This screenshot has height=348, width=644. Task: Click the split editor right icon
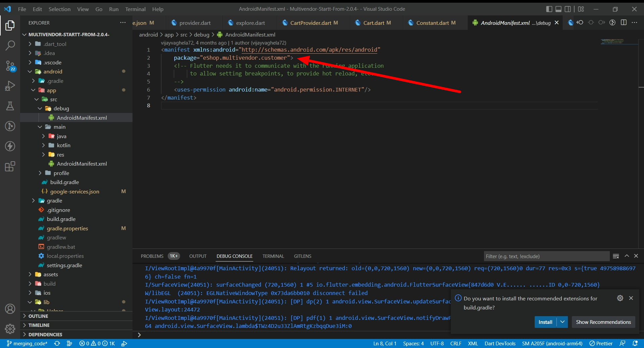[x=624, y=22]
